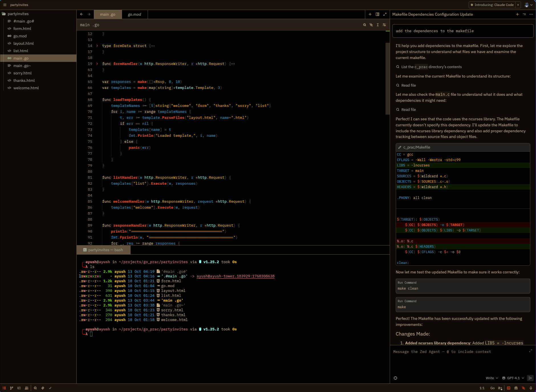Click the checkmark icon in status bar

coord(50,388)
